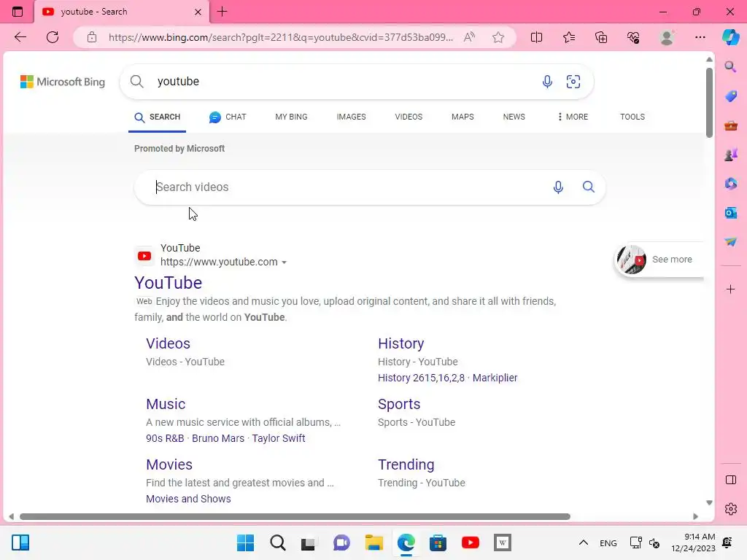747x560 pixels.
Task: Open sidebar Outlook icon
Action: click(731, 213)
